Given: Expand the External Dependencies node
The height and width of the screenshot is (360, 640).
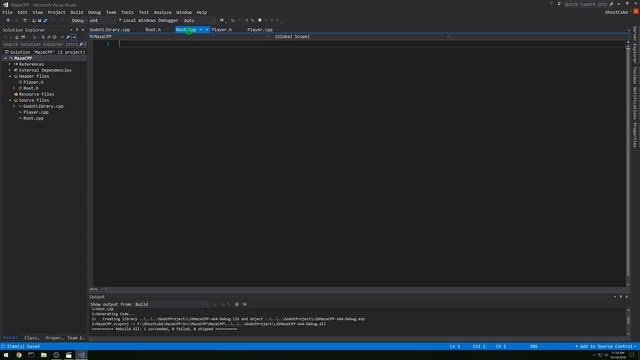Looking at the screenshot, I should (10, 70).
